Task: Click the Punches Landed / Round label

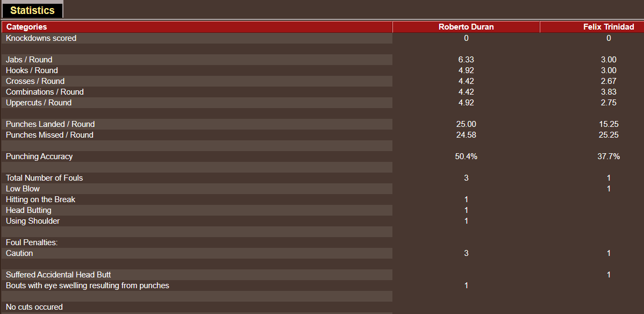Action: [x=50, y=124]
